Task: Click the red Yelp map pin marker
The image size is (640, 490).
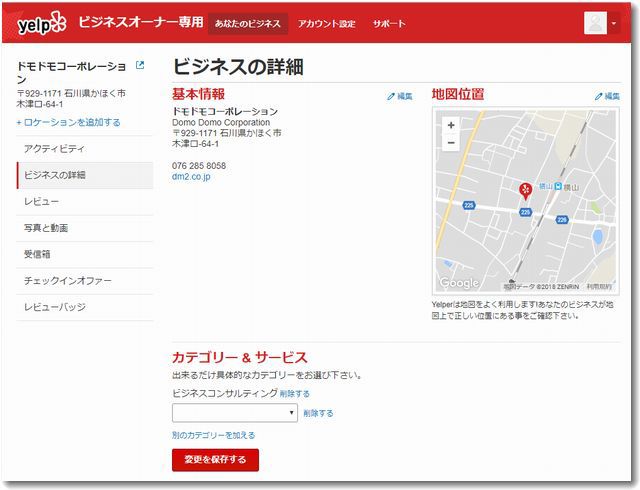Action: [x=525, y=191]
